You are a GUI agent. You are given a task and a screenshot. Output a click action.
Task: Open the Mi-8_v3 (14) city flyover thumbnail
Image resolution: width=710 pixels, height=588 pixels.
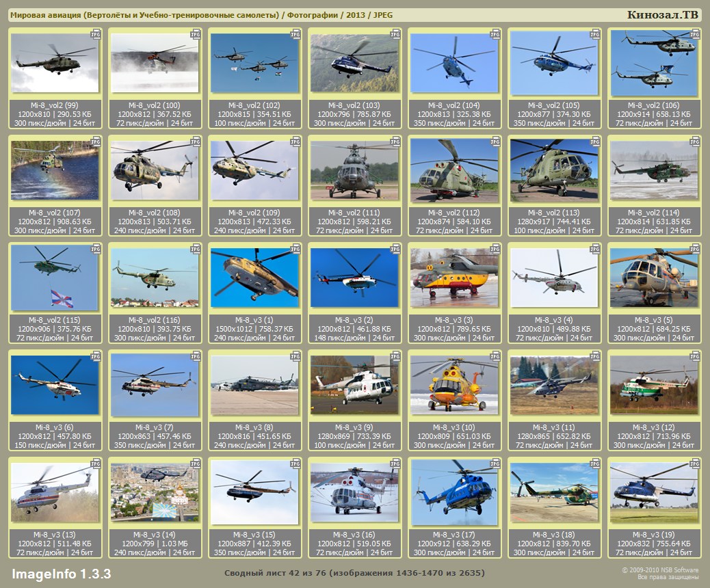pyautogui.click(x=155, y=493)
